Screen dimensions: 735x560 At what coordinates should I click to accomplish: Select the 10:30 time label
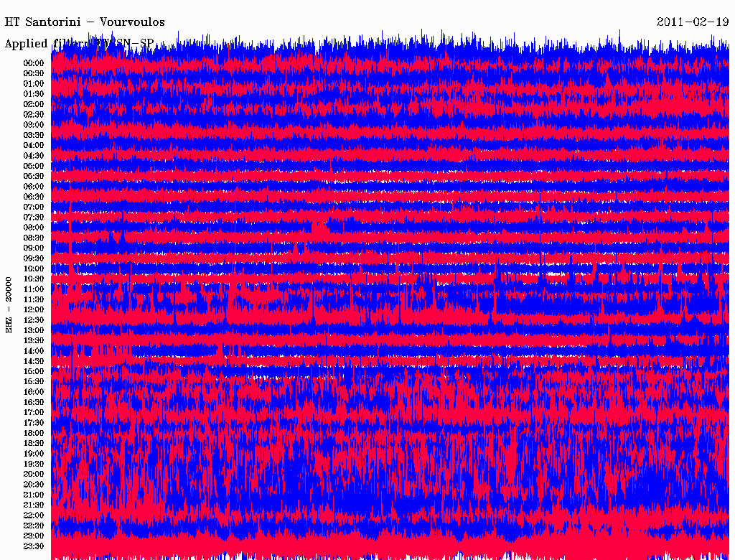[x=34, y=279]
